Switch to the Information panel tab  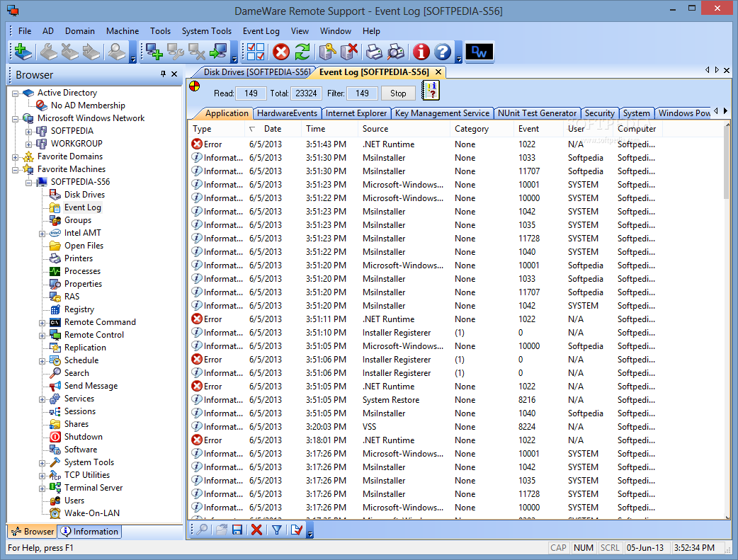click(x=89, y=531)
